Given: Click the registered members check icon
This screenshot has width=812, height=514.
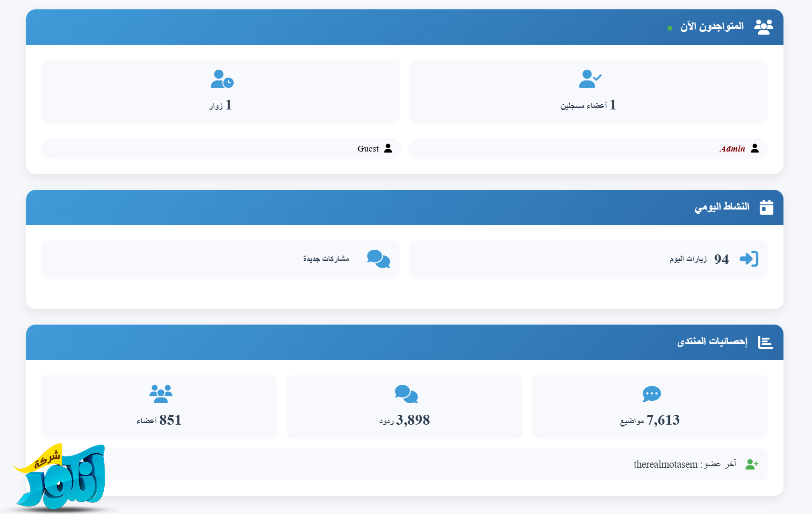Looking at the screenshot, I should coord(590,79).
